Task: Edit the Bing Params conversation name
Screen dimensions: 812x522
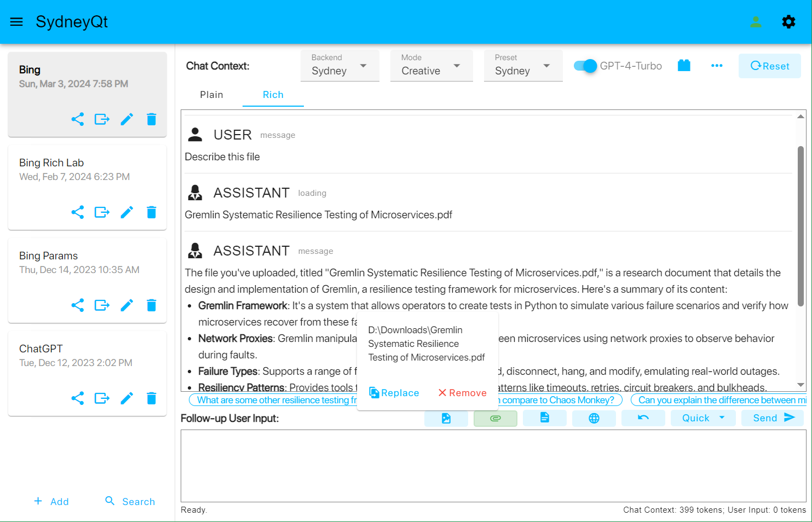Action: [x=127, y=305]
